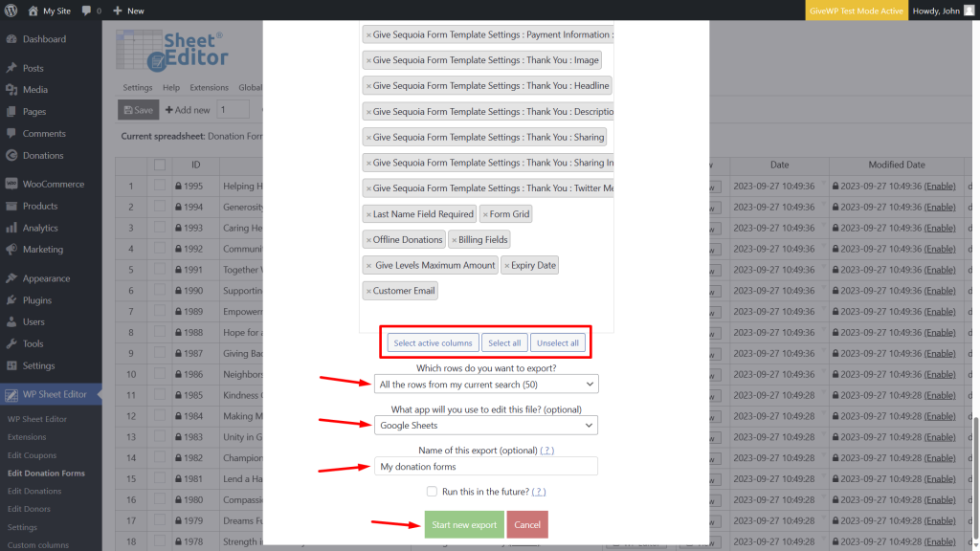This screenshot has height=551, width=980.
Task: Change the Google Sheets app dropdown
Action: (x=485, y=426)
